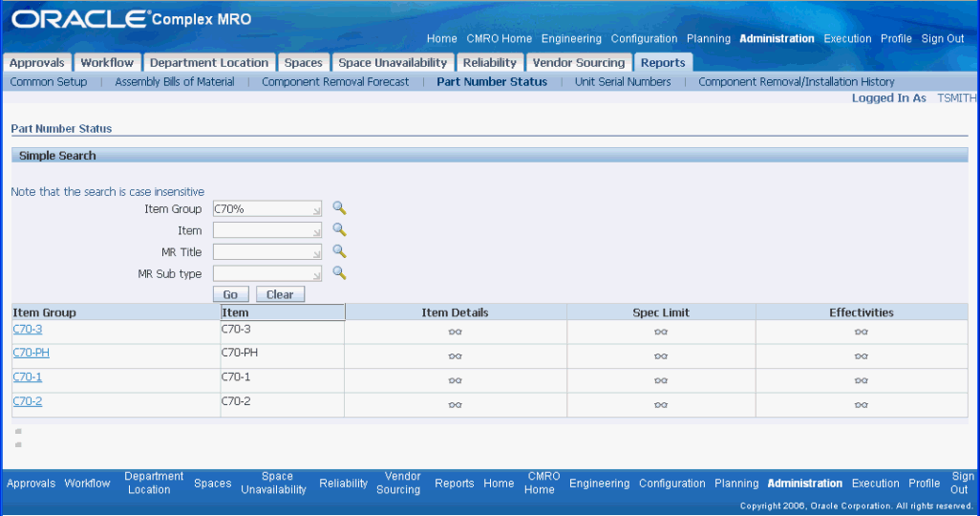Go to CMRO Home in top navigation
Screen dimensions: 980x516
(x=500, y=39)
